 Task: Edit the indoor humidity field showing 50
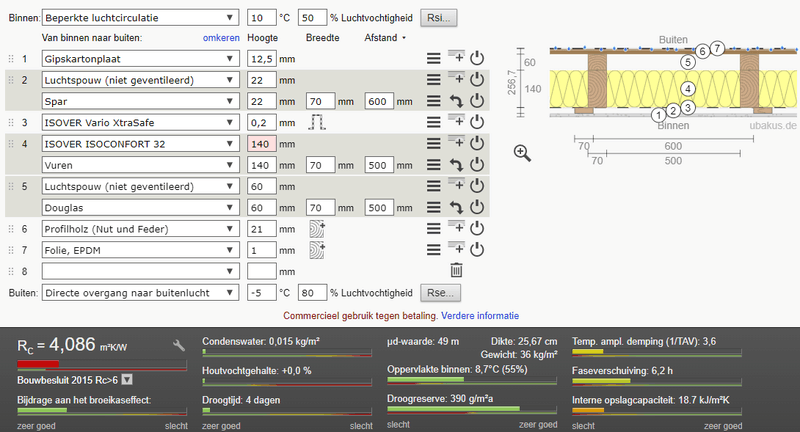[x=312, y=17]
